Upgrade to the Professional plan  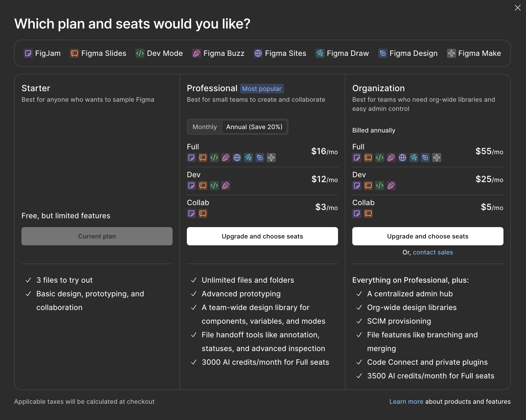(x=262, y=236)
